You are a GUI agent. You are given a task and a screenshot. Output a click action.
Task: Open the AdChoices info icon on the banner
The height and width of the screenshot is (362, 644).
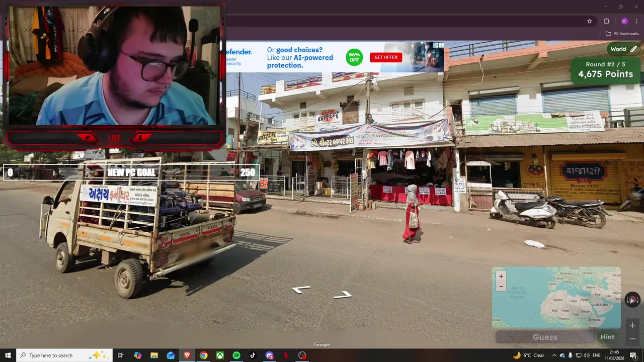tap(436, 45)
